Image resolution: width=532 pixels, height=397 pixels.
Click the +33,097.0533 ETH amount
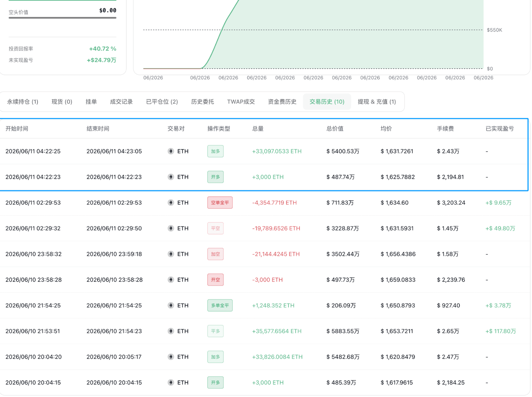[277, 151]
